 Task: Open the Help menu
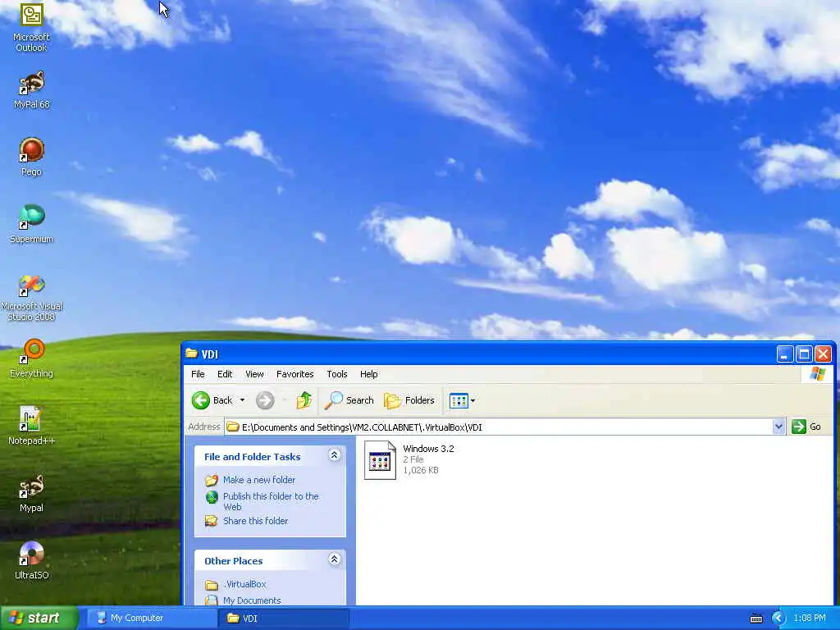pyautogui.click(x=368, y=374)
